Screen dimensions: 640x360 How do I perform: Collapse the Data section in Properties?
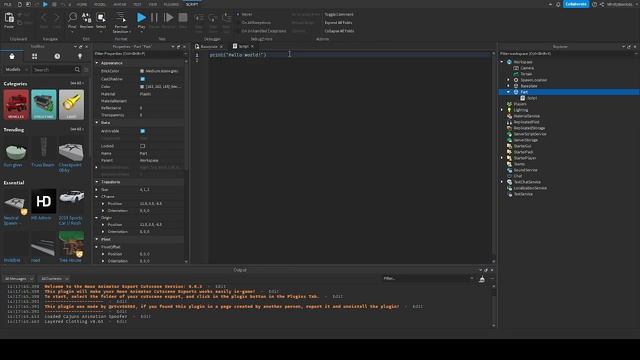click(97, 122)
